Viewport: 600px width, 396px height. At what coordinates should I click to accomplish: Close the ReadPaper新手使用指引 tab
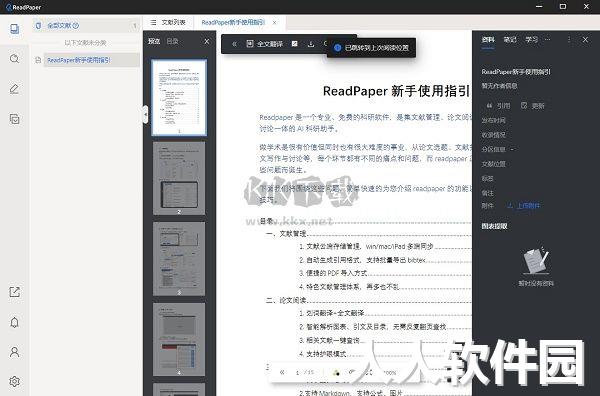pos(274,23)
